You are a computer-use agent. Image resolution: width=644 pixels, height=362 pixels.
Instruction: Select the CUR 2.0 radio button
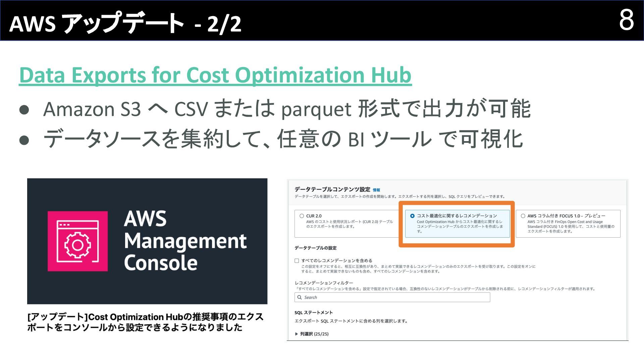[302, 216]
